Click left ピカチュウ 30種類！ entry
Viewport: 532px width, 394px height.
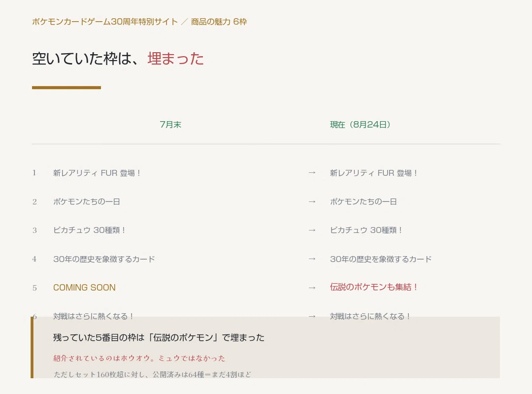click(x=90, y=230)
